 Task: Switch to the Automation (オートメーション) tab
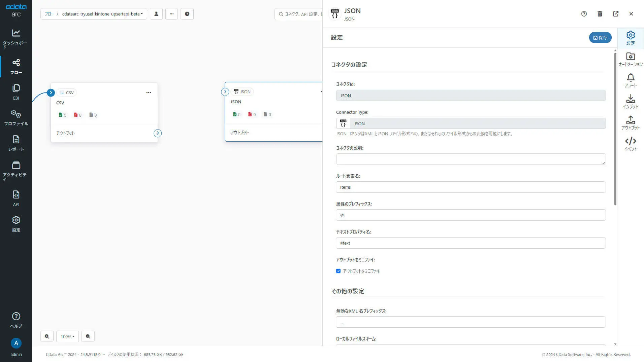tap(631, 59)
